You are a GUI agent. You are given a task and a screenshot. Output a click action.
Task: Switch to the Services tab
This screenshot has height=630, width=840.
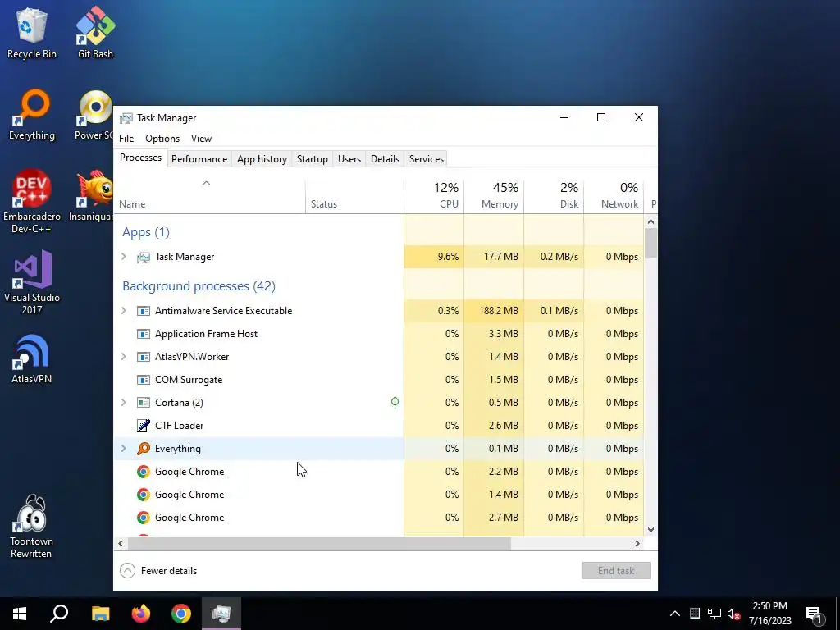click(x=427, y=159)
